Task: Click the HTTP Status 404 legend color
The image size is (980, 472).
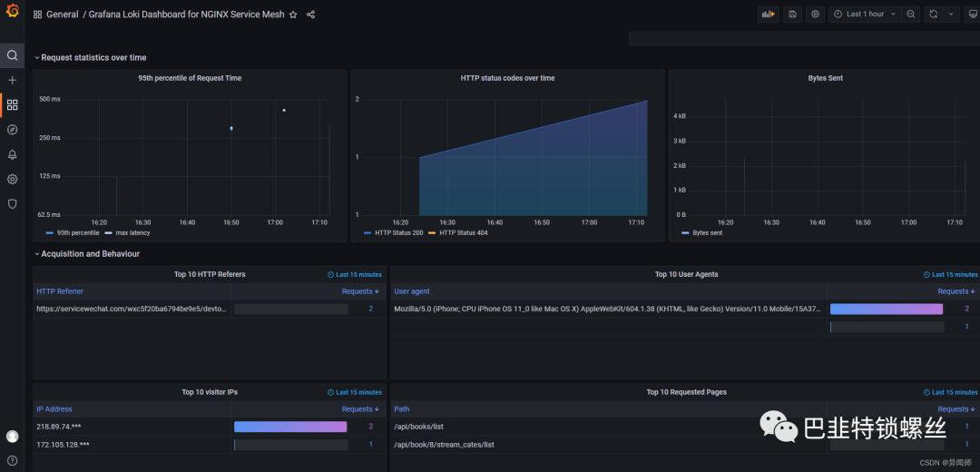Action: tap(432, 233)
